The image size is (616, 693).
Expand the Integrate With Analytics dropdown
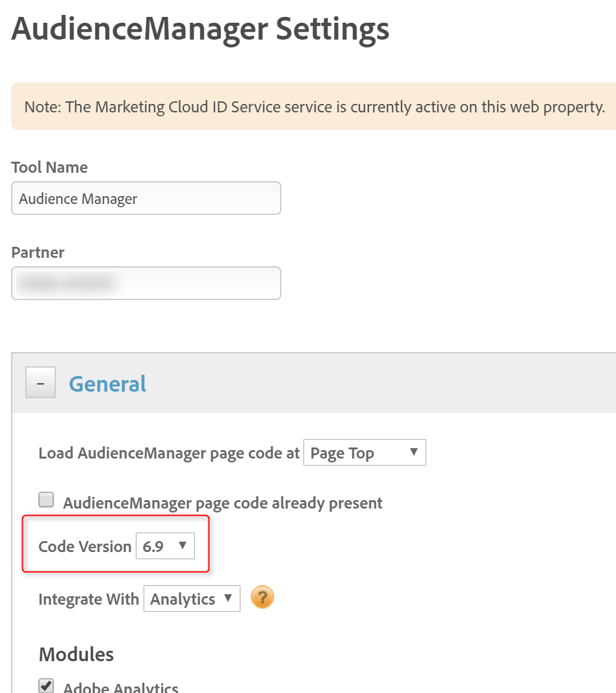click(x=192, y=599)
